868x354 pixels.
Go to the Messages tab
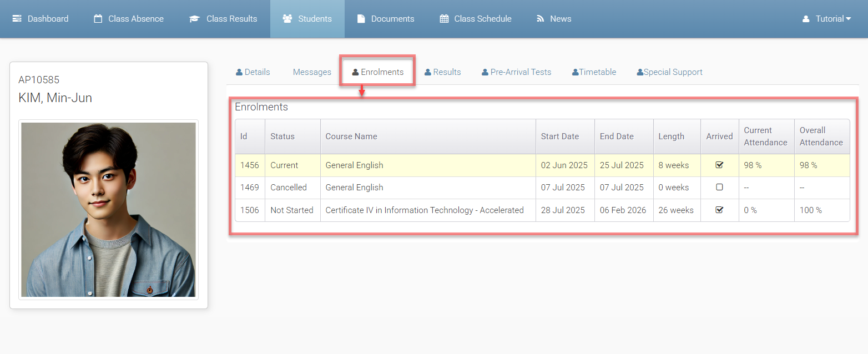(x=312, y=72)
